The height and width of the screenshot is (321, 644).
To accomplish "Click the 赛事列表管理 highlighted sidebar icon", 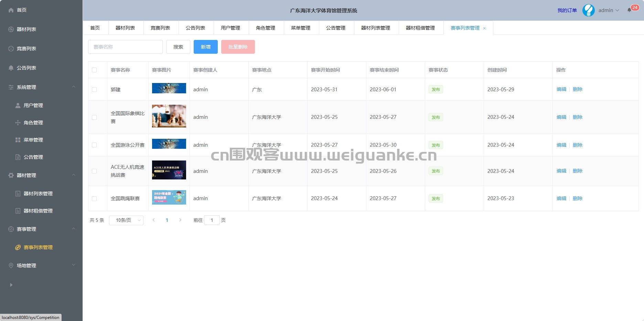I will [18, 247].
